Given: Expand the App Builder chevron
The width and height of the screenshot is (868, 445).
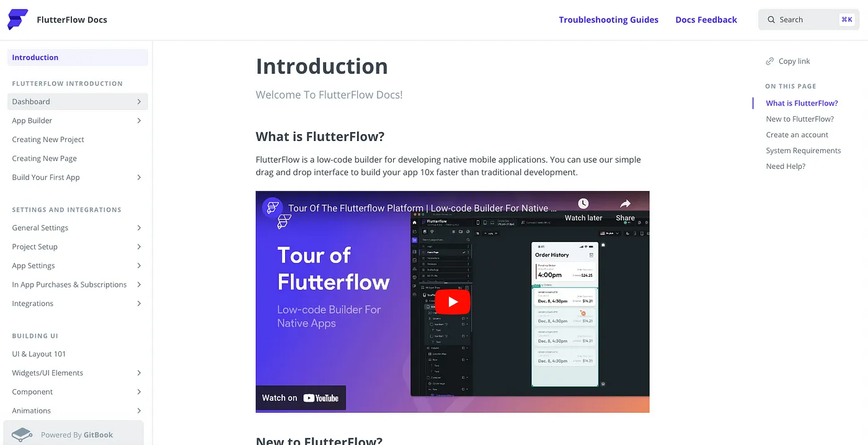Looking at the screenshot, I should click(139, 121).
